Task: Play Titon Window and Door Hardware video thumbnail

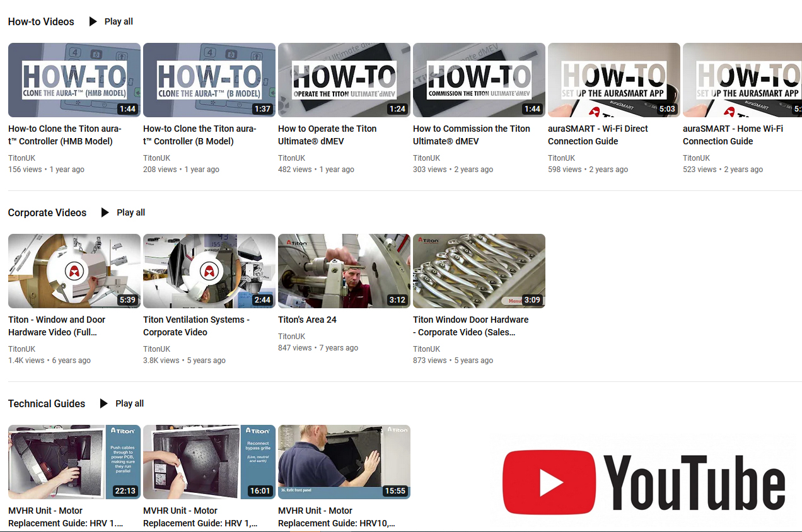Action: (74, 271)
